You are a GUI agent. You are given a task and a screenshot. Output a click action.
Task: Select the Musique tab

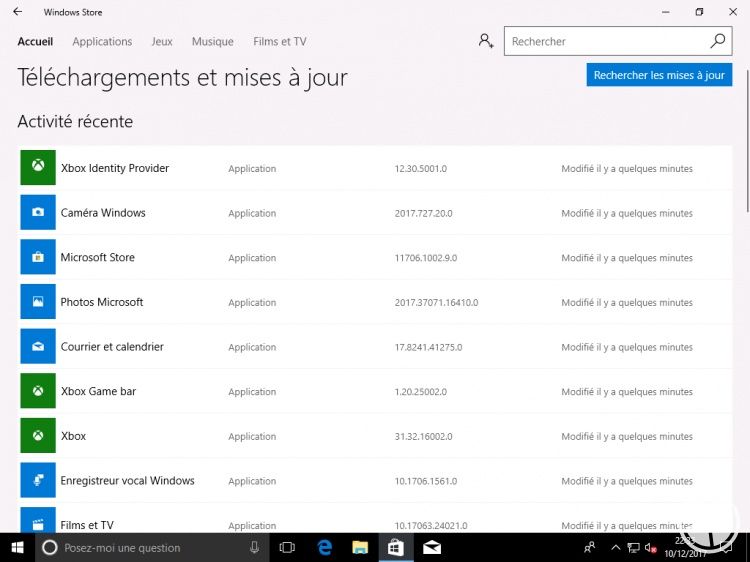pyautogui.click(x=212, y=42)
